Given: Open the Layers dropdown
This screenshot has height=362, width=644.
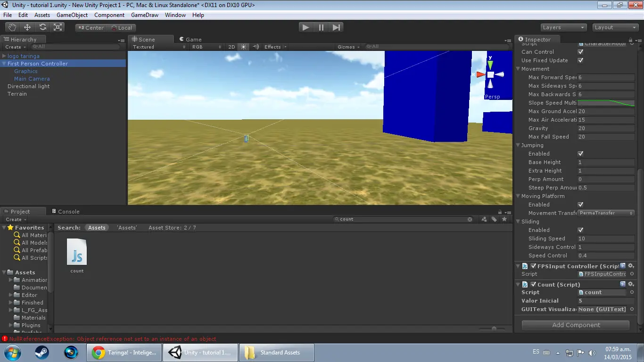Looking at the screenshot, I should pyautogui.click(x=563, y=27).
